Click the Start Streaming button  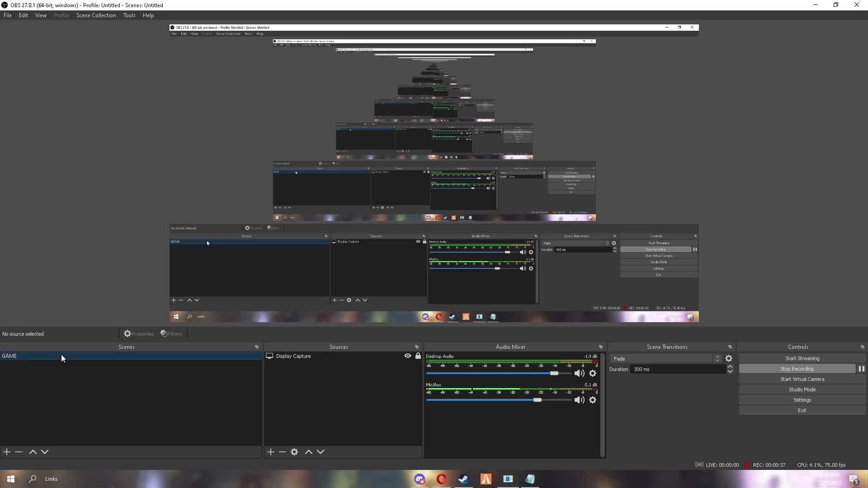pos(802,358)
